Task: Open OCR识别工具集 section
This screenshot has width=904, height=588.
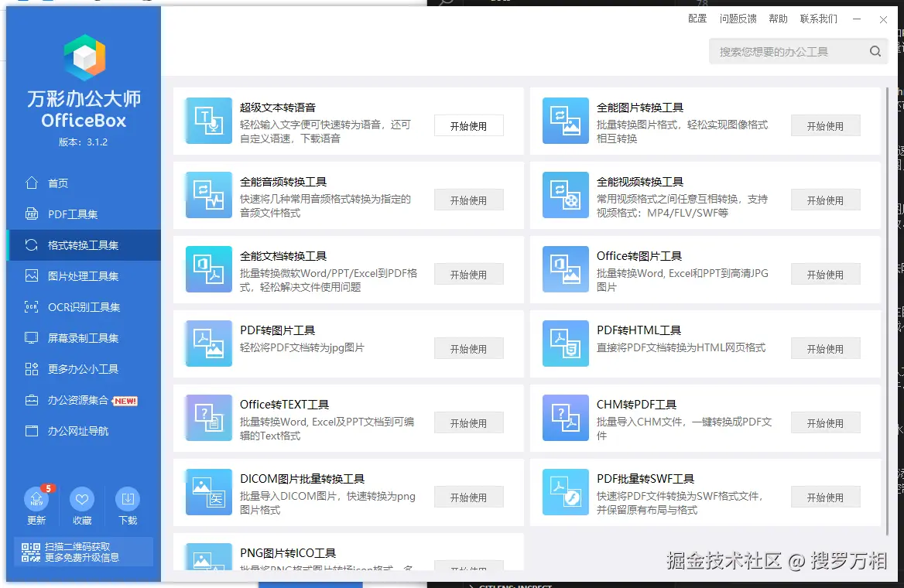Action: (84, 306)
